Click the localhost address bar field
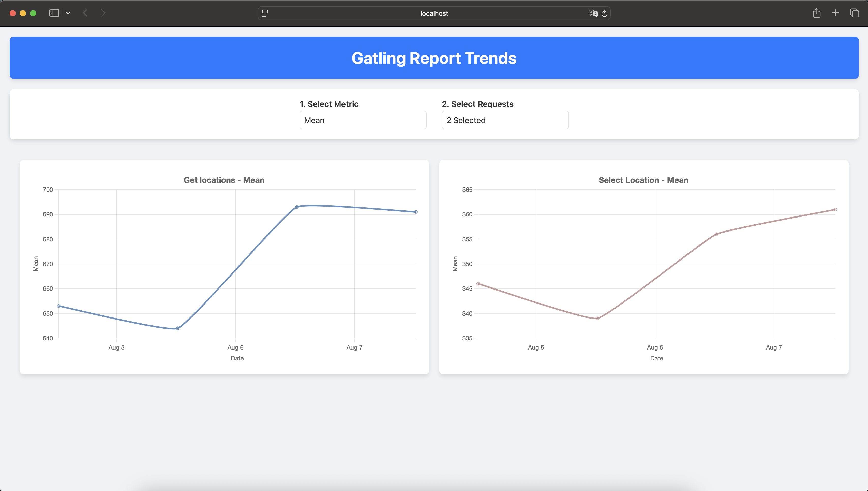This screenshot has width=868, height=491. click(x=434, y=13)
